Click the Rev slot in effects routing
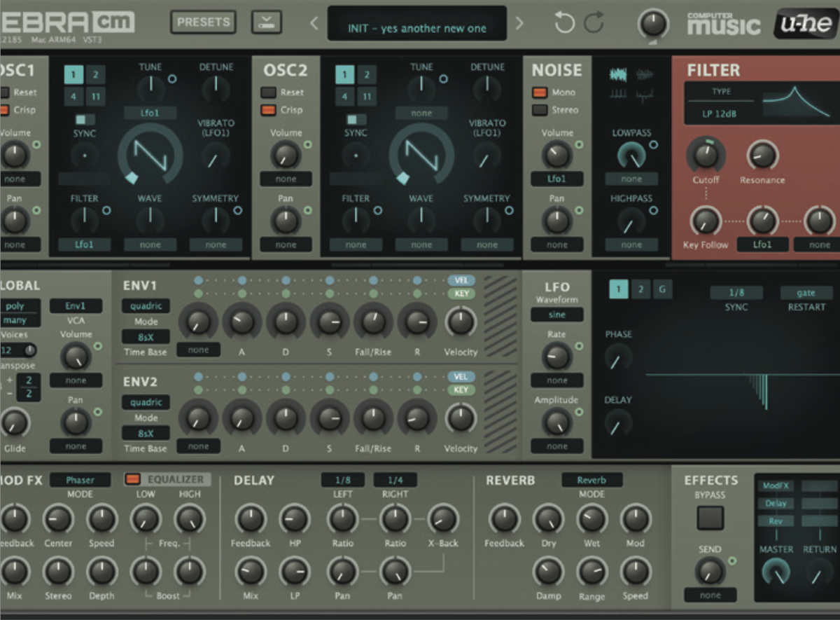The height and width of the screenshot is (620, 840). 776,522
